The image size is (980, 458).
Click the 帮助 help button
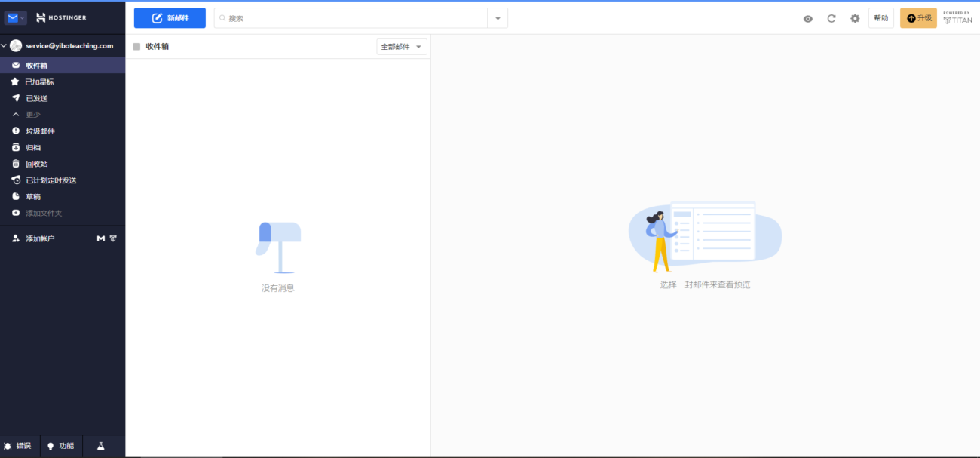point(880,18)
